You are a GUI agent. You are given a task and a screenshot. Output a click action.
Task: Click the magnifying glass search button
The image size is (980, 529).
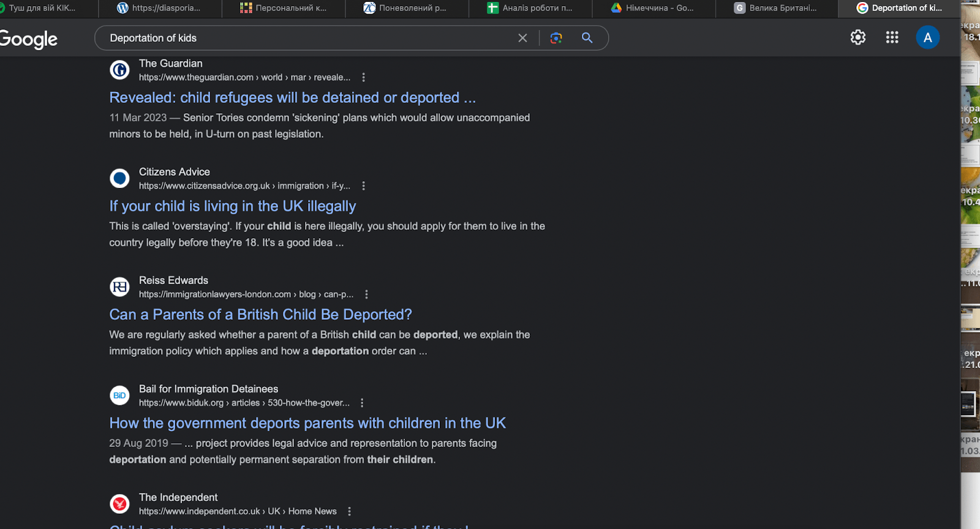tap(587, 38)
